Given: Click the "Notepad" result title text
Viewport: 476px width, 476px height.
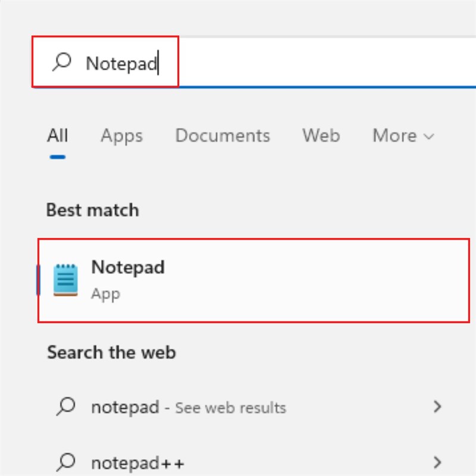Looking at the screenshot, I should click(x=128, y=268).
